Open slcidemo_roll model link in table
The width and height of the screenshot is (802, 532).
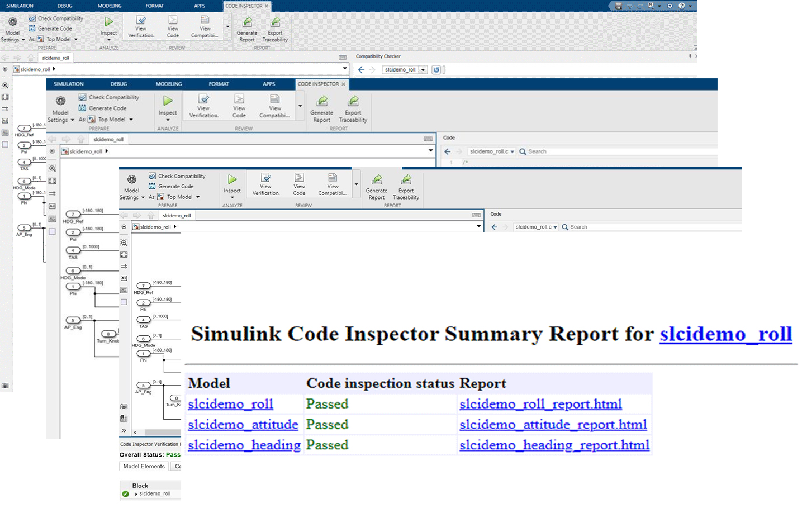coord(230,404)
